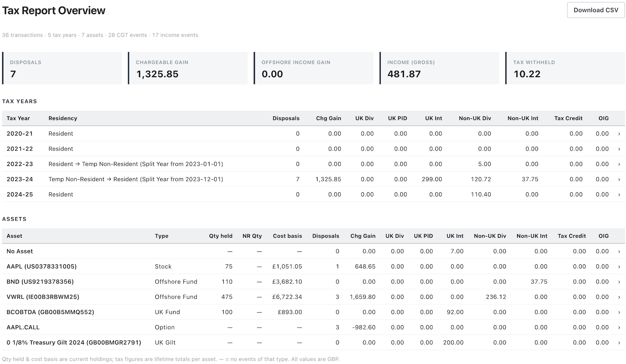
Task: Click the UK Fund type cell
Action: point(167,312)
